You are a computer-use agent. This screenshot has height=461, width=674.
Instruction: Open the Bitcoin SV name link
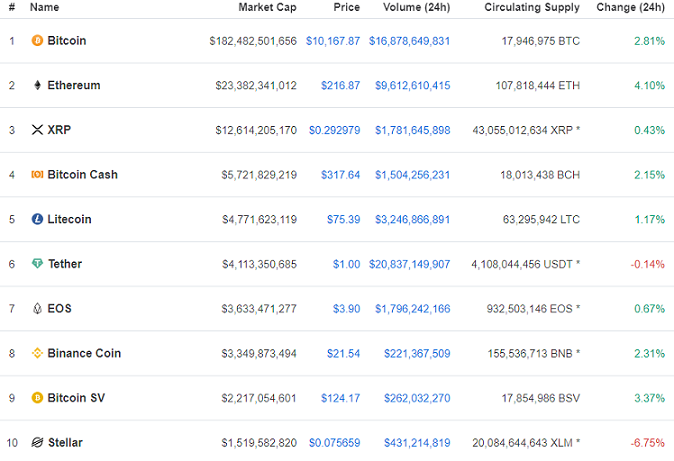(76, 398)
